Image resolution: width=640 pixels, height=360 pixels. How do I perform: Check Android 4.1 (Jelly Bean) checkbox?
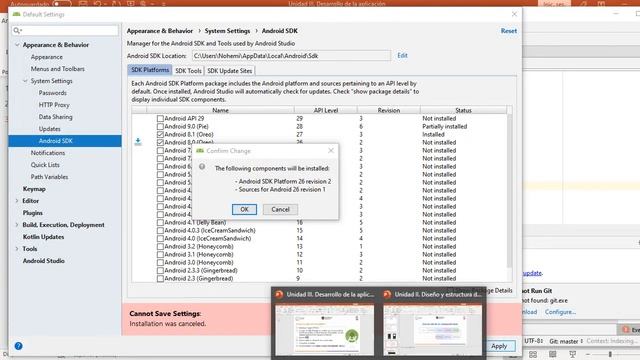160,222
